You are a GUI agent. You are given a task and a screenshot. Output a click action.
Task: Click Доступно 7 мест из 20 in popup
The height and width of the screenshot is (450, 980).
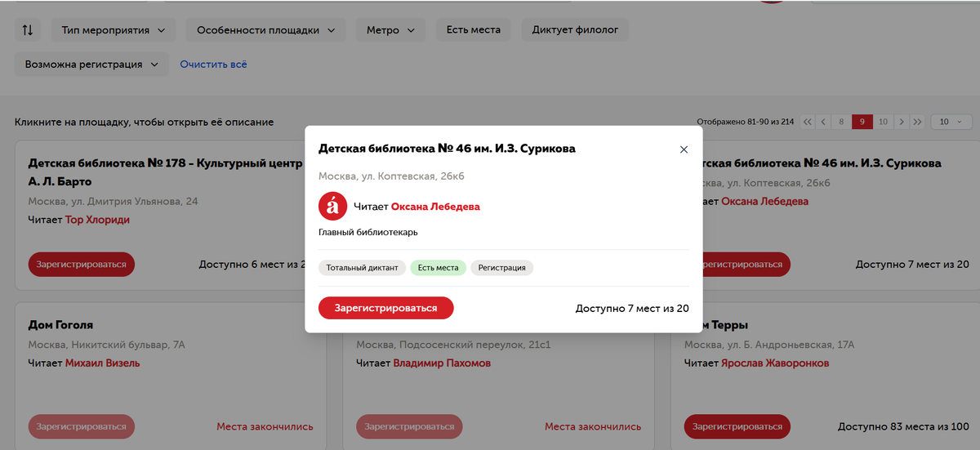(632, 309)
